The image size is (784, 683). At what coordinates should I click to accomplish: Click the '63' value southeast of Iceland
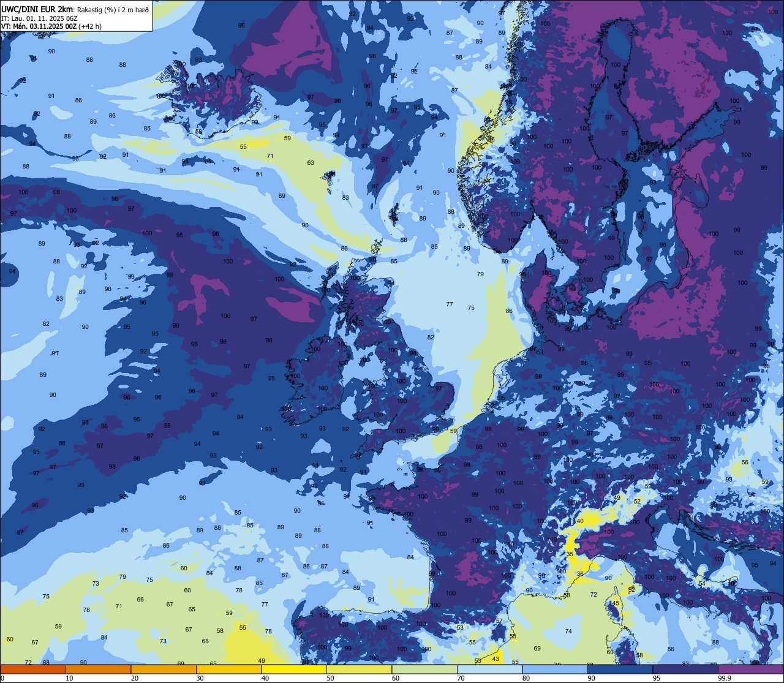tap(311, 163)
